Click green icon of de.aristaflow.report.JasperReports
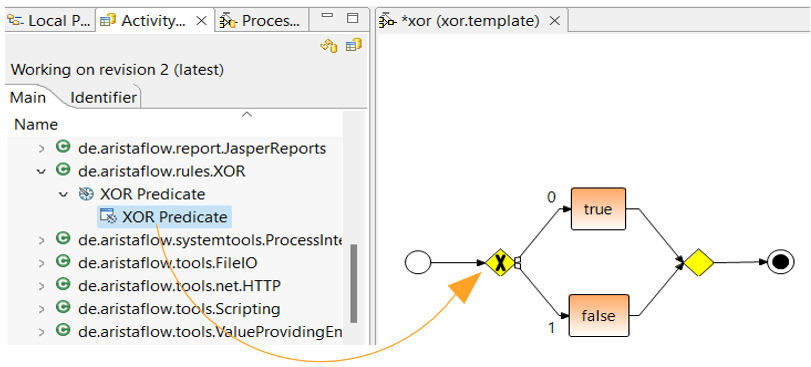The image size is (811, 367). tap(63, 148)
